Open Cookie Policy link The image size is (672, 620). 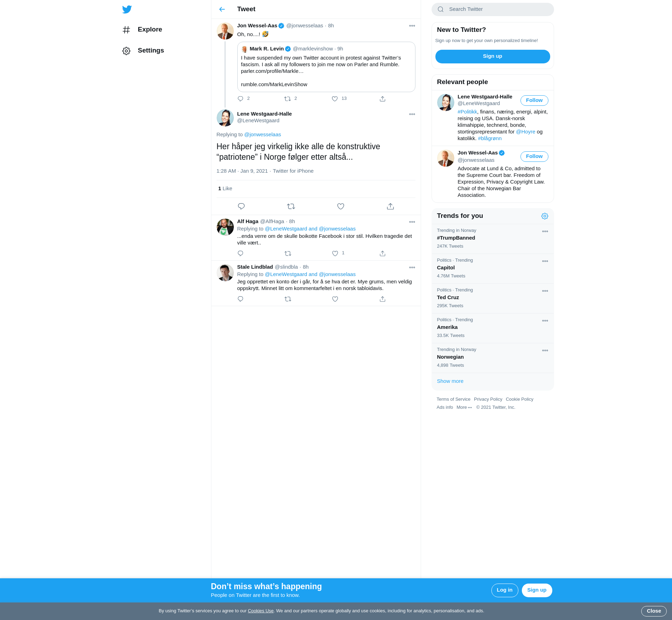(x=519, y=399)
